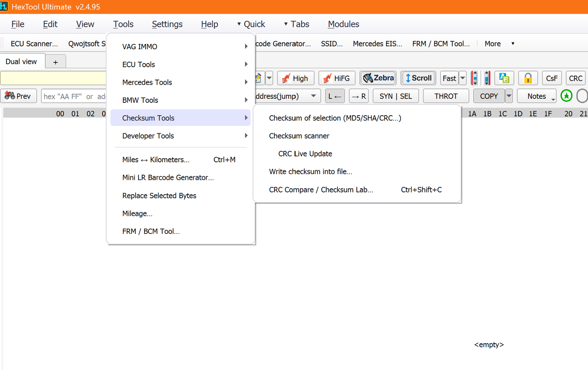588x370 pixels.
Task: Click the THROT button
Action: tap(446, 96)
